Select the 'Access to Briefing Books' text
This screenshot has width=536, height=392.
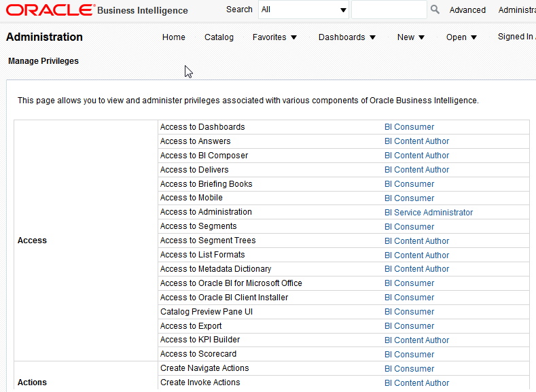pyautogui.click(x=206, y=184)
